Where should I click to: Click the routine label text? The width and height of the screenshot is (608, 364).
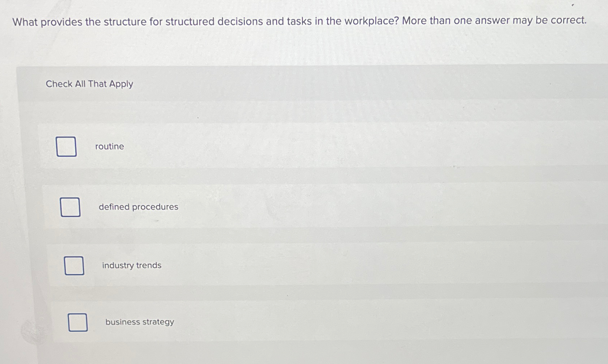(x=110, y=146)
